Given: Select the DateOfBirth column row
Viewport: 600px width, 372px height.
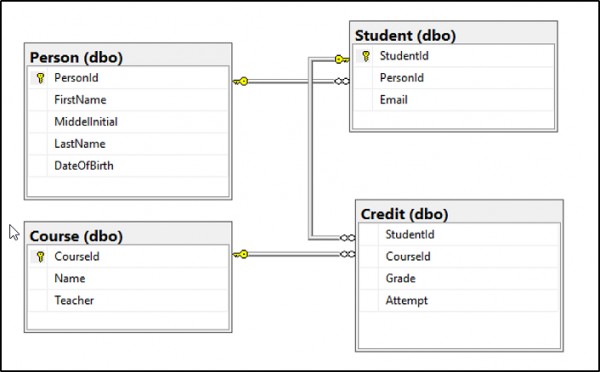Looking at the screenshot, I should [128, 166].
